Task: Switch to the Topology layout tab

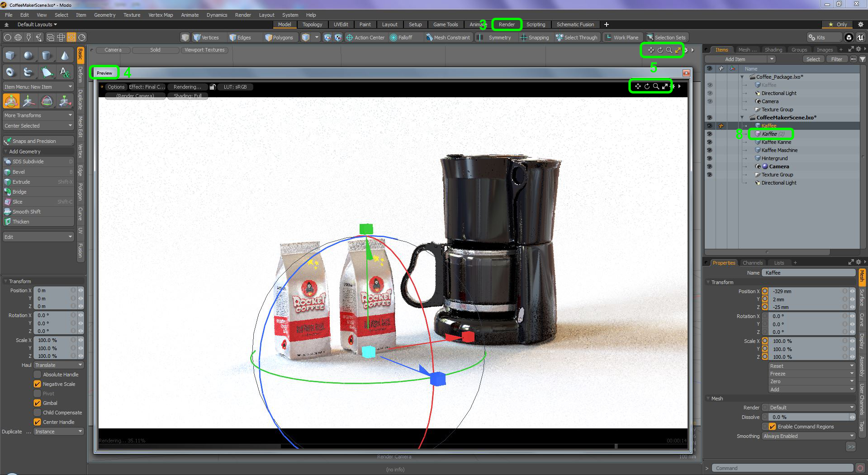Action: (312, 24)
